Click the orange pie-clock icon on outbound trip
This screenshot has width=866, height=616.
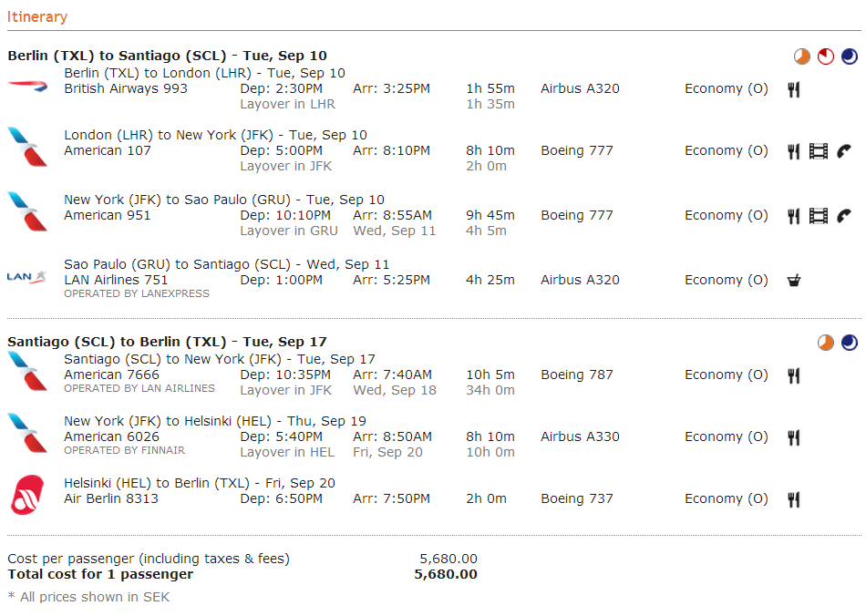click(802, 57)
